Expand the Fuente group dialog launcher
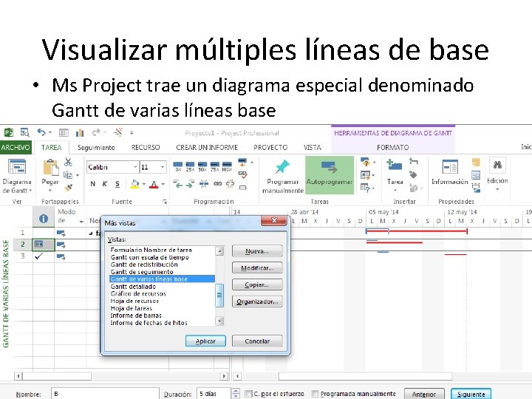 pos(165,202)
